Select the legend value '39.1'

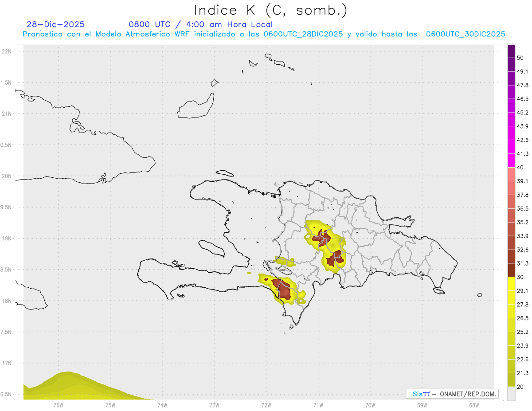tap(522, 181)
